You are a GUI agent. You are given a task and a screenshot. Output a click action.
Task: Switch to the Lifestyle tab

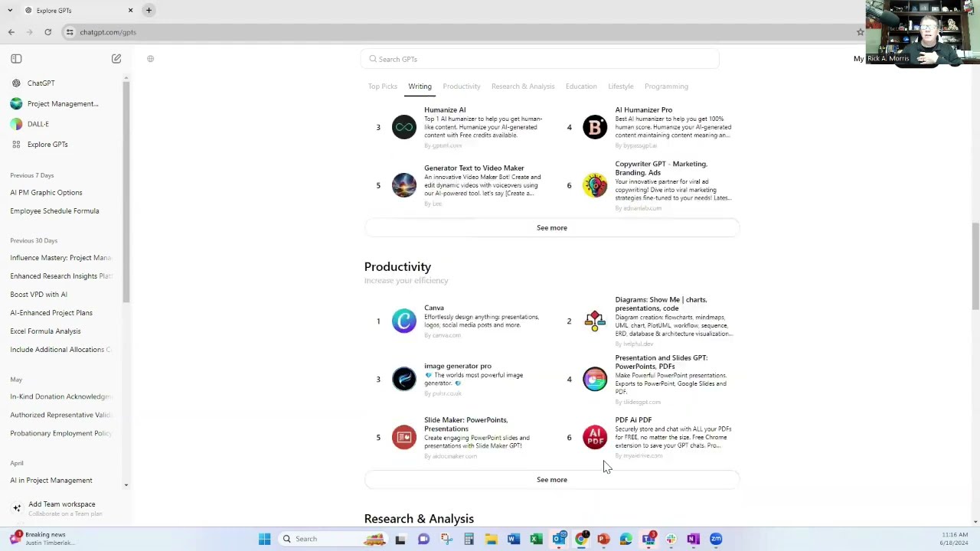pos(621,86)
